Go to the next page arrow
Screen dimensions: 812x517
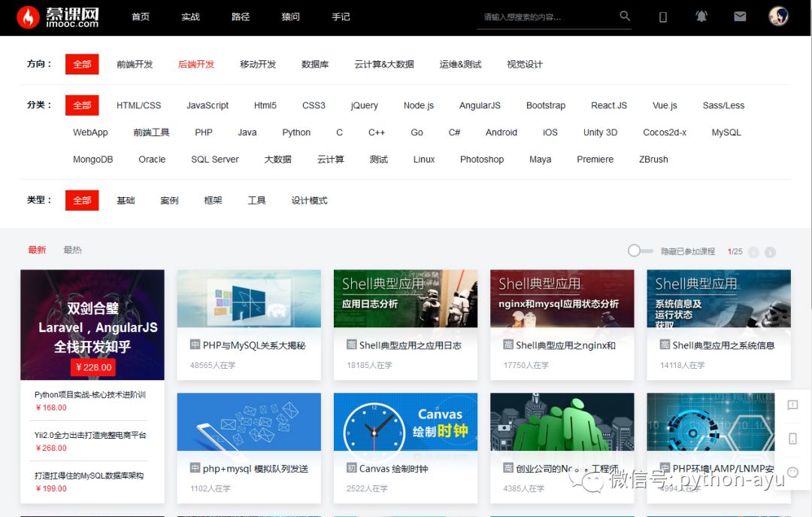point(770,253)
